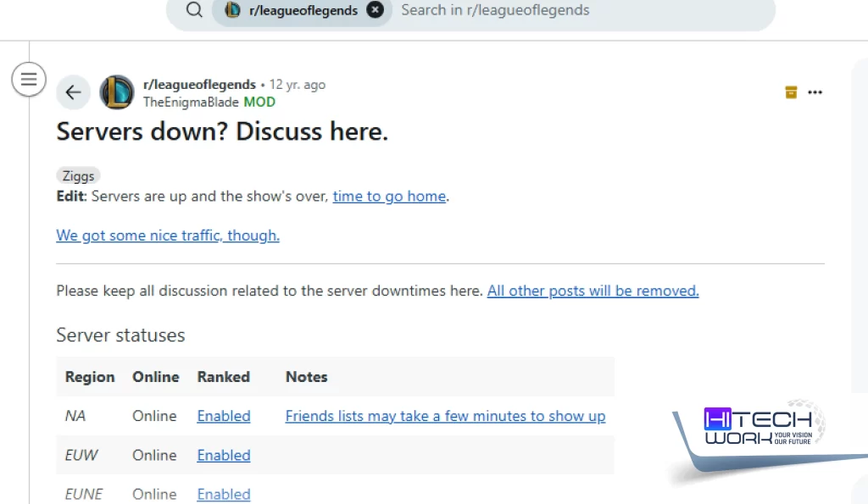Remove the r/leagueoflegends search scope chip
This screenshot has width=868, height=504.
pos(375,9)
